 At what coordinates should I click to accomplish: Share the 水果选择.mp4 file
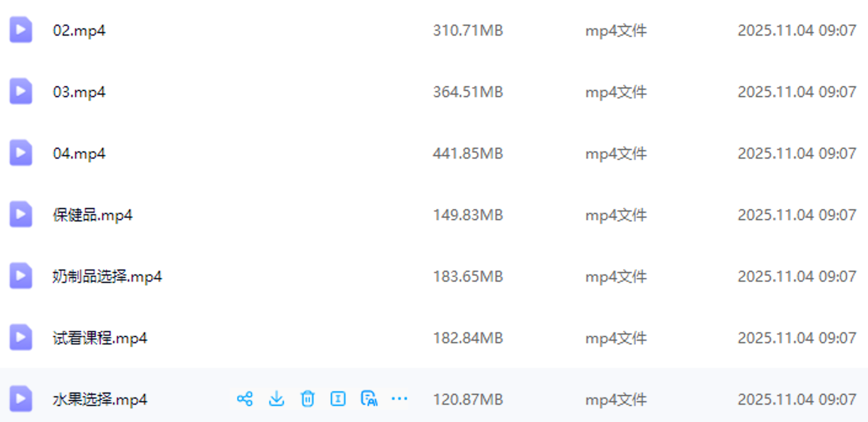(x=245, y=399)
